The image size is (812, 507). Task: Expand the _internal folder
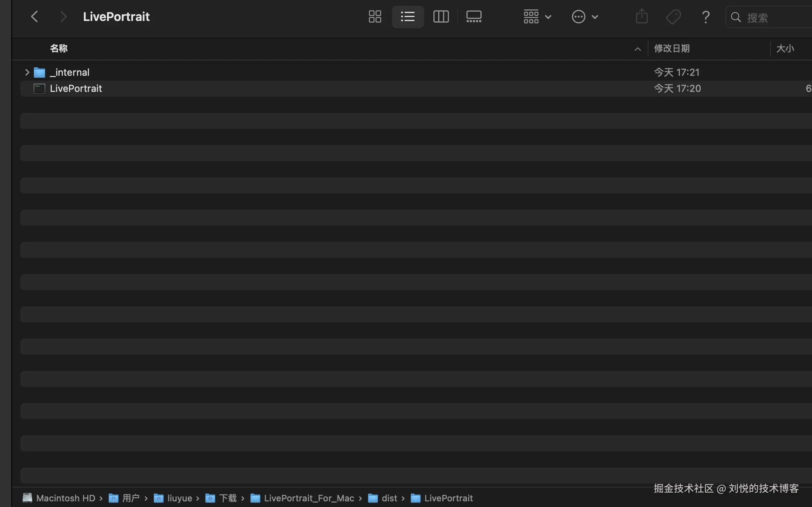coord(27,73)
